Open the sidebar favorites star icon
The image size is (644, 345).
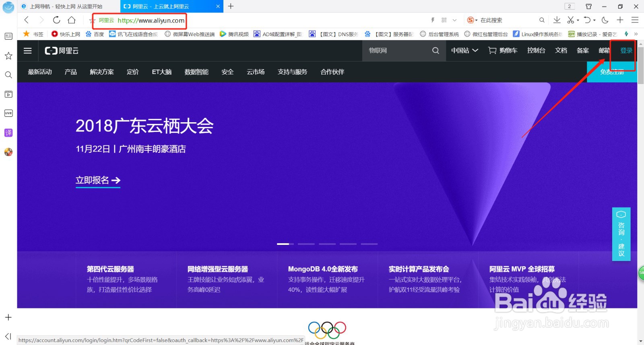8,55
